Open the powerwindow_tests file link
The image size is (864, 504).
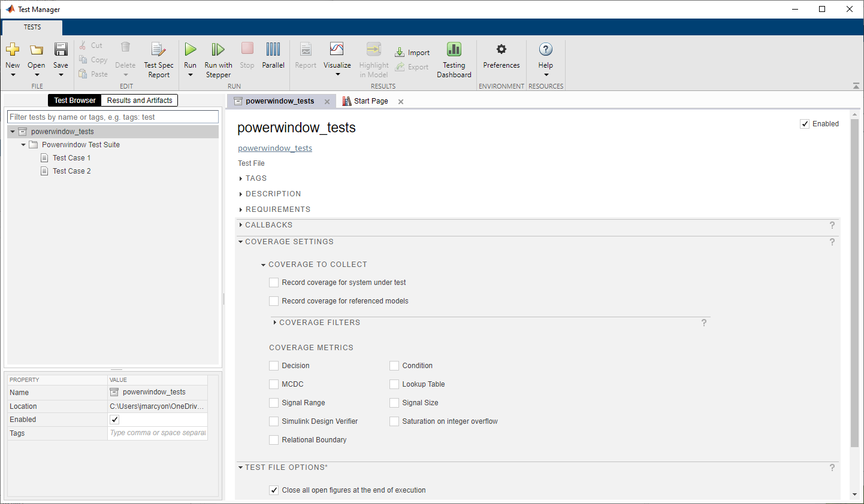coord(275,148)
